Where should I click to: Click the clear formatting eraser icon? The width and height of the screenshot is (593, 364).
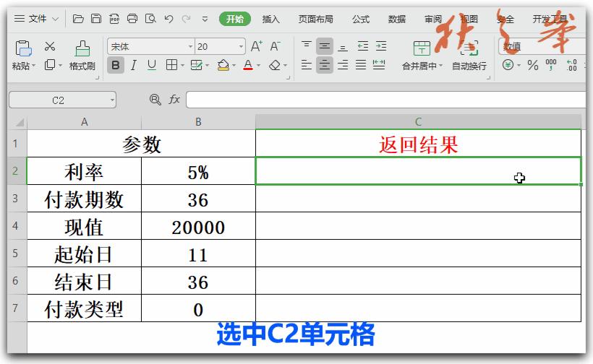275,65
